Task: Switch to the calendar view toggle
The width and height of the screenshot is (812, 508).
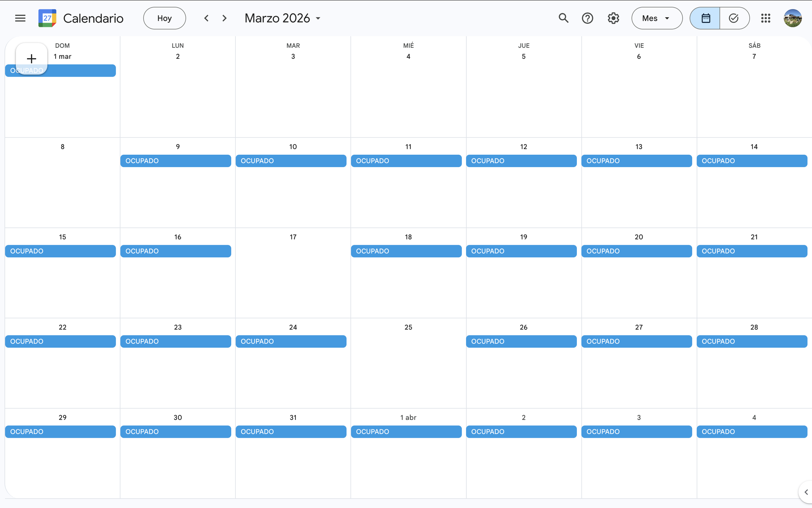Action: [705, 18]
